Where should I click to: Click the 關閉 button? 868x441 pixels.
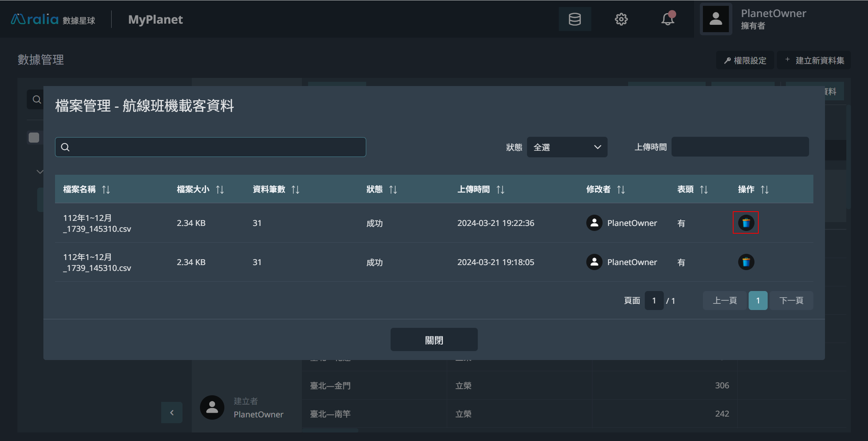point(434,340)
